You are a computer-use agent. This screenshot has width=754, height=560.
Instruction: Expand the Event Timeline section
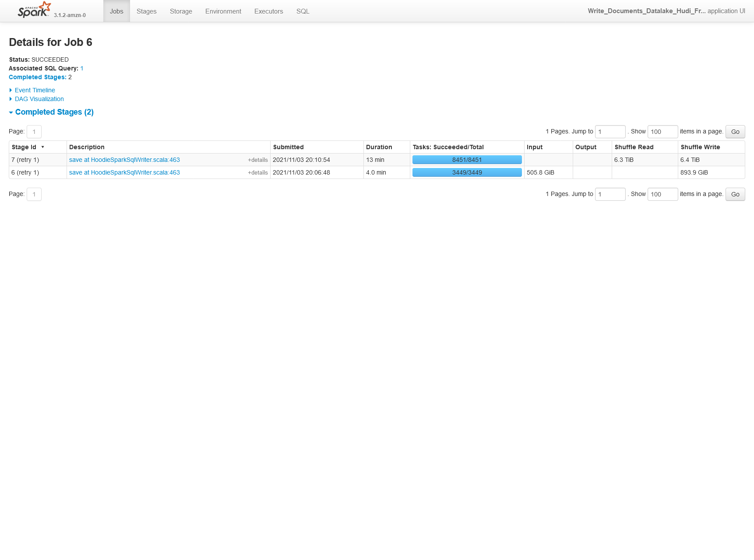pyautogui.click(x=35, y=90)
